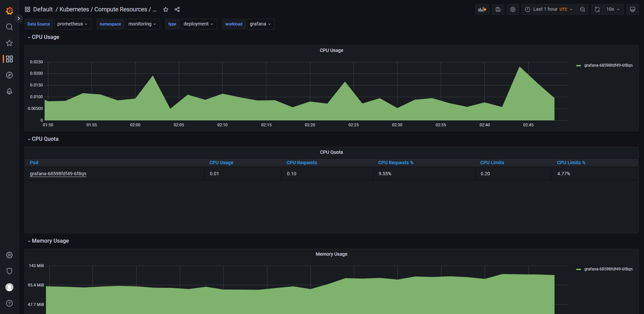Image resolution: width=644 pixels, height=314 pixels.
Task: Click the dashboard grid icon beside Default
Action: pos(28,9)
